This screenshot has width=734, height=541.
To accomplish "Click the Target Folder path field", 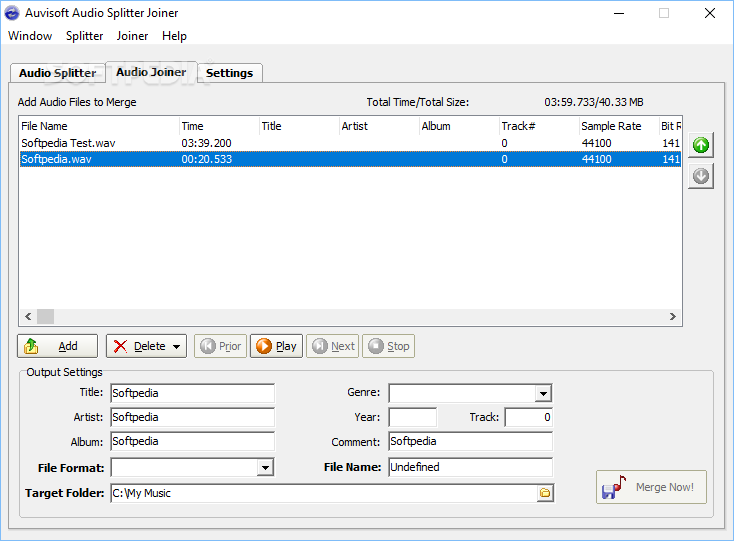I will click(x=324, y=493).
